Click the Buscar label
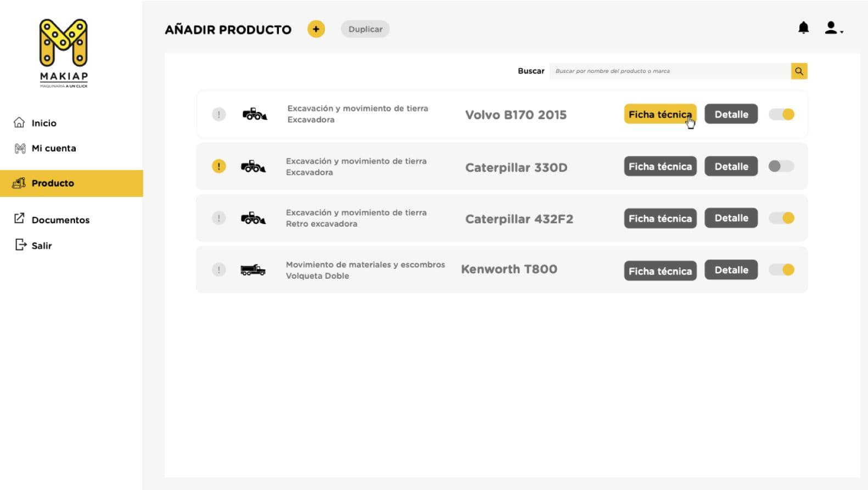This screenshot has width=868, height=490. tap(531, 71)
